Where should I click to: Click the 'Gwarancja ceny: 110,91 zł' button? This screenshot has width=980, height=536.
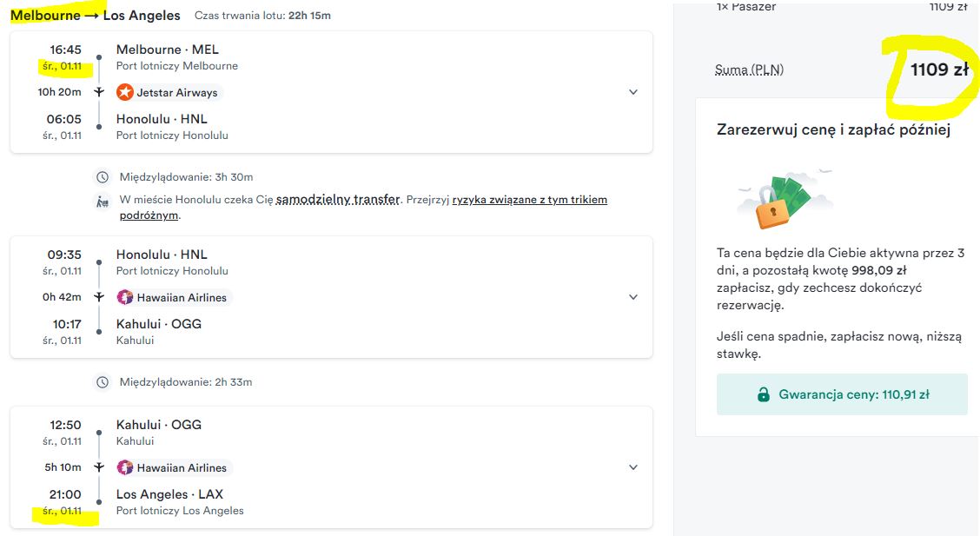842,394
